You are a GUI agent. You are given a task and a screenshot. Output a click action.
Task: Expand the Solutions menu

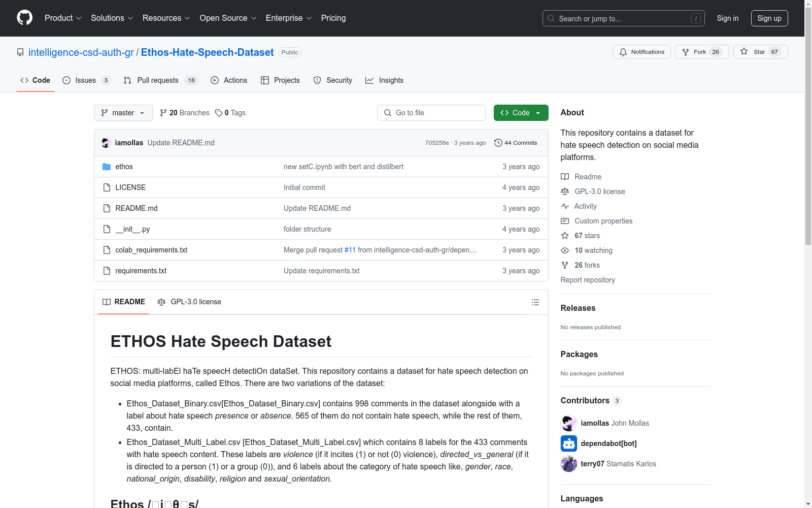(112, 18)
